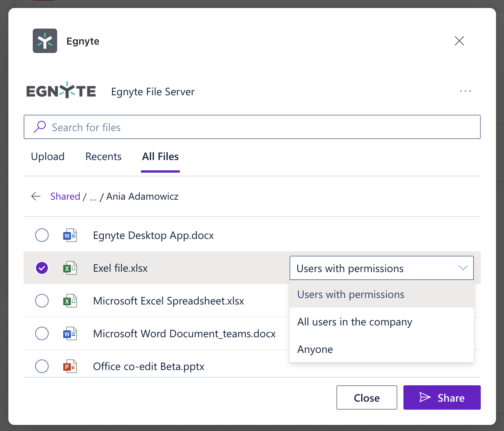This screenshot has height=431, width=504.
Task: Open the Shared folder breadcrumb link
Action: tap(65, 196)
